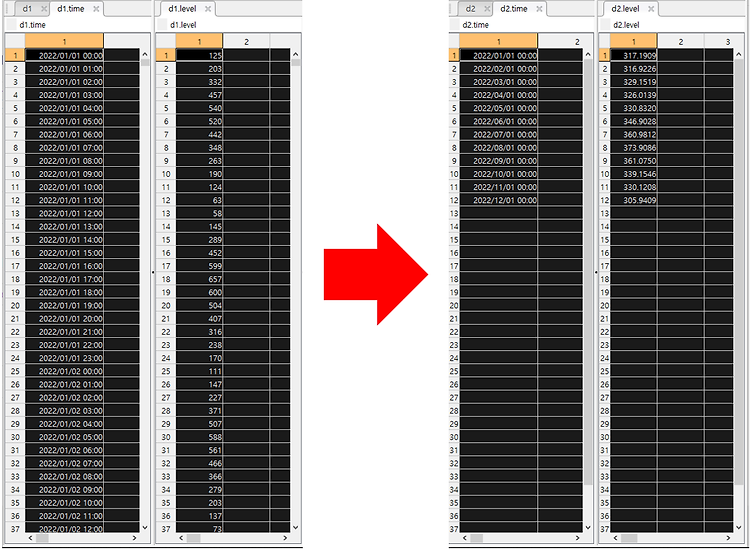Select column 3 header in d2.level
The width and height of the screenshot is (750, 549).
[x=720, y=42]
